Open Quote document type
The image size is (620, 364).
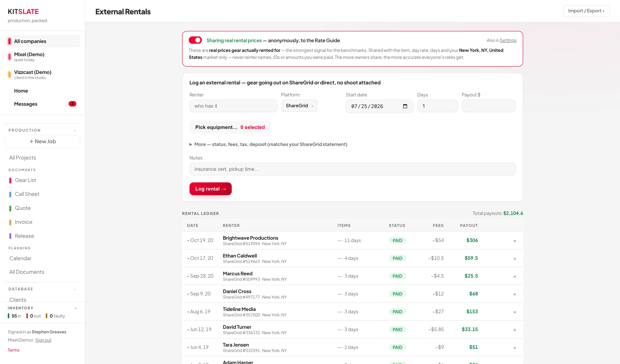click(x=23, y=208)
